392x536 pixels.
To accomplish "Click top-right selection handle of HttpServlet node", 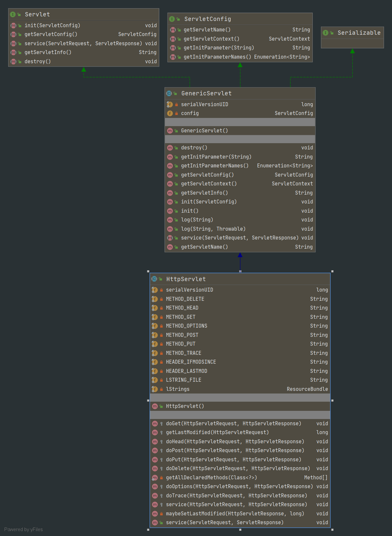I will tap(332, 271).
